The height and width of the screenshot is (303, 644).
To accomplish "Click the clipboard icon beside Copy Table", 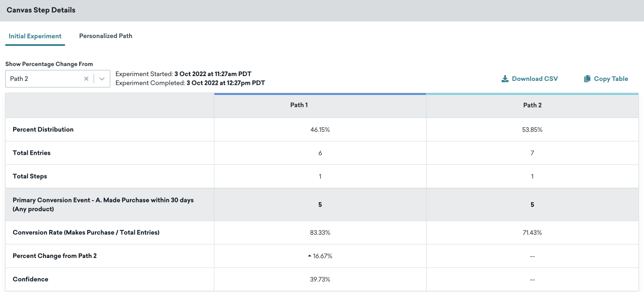I will [x=587, y=79].
